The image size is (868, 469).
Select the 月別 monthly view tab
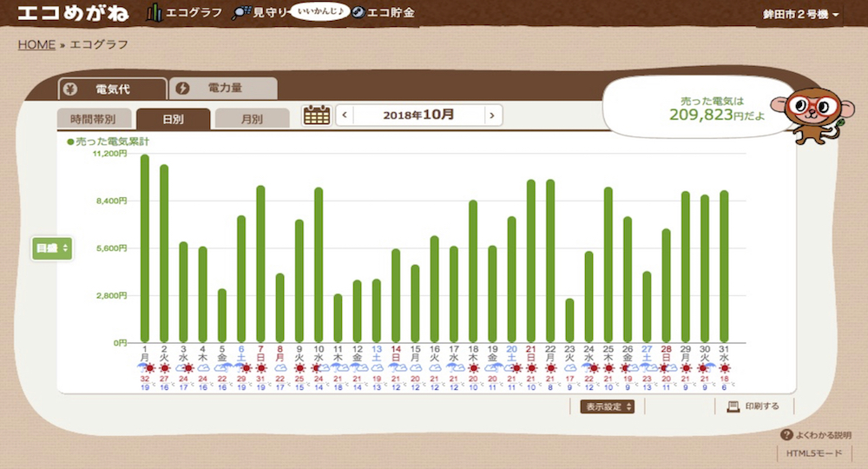coord(252,118)
